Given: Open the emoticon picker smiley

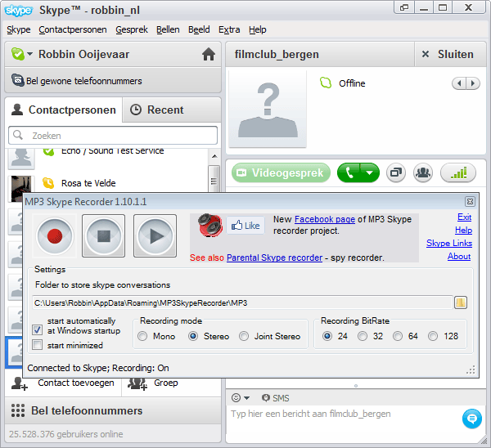Looking at the screenshot, I should click(236, 397).
